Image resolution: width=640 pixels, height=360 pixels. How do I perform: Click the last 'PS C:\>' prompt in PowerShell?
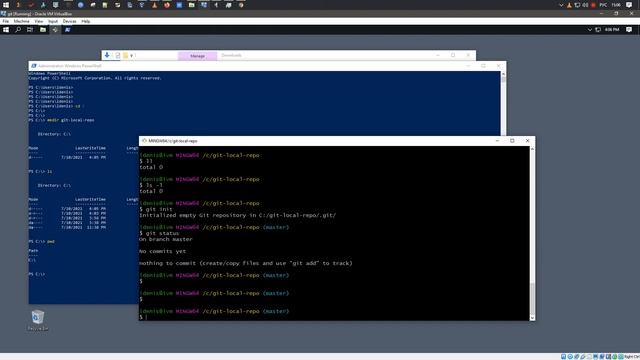click(x=37, y=274)
